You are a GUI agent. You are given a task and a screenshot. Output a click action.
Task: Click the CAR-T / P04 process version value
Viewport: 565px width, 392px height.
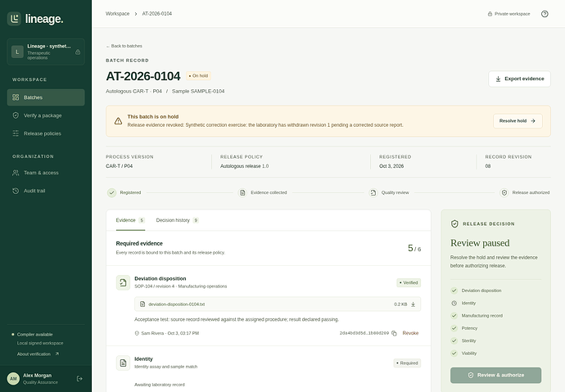click(x=120, y=166)
